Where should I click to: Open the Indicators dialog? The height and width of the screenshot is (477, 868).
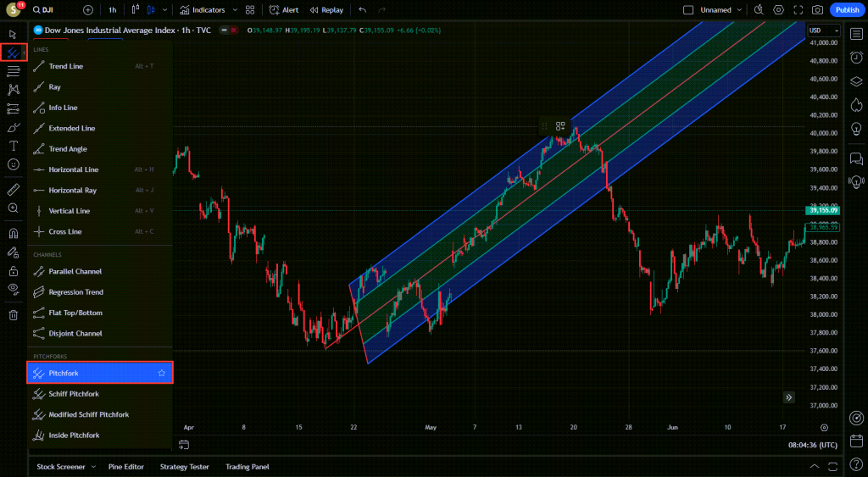click(x=203, y=10)
